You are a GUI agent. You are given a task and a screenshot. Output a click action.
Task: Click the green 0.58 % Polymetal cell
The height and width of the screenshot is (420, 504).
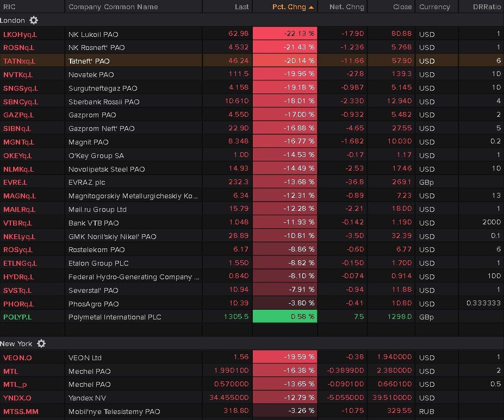pos(285,317)
